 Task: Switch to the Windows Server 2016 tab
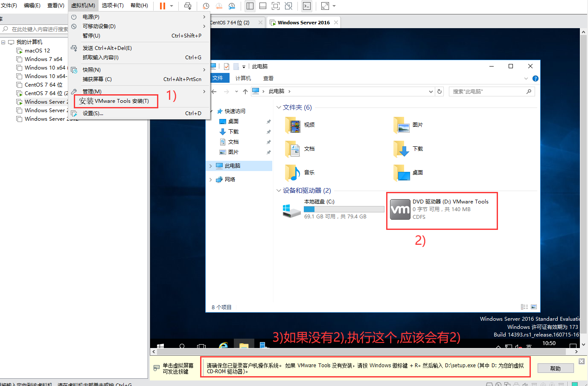303,23
